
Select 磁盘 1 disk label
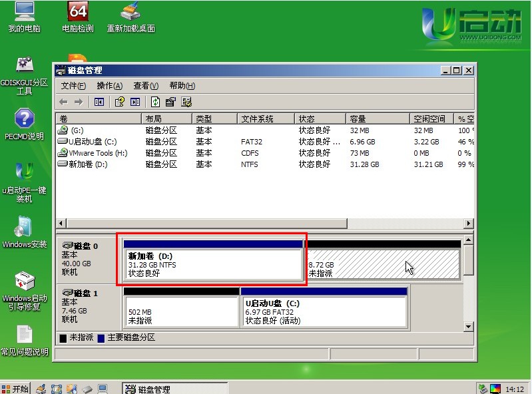pyautogui.click(x=89, y=306)
